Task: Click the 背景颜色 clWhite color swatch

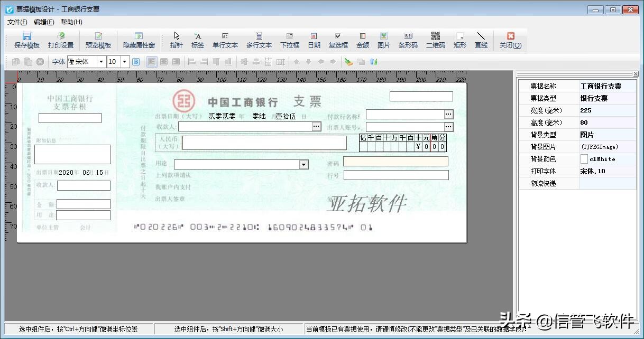Action: 584,159
